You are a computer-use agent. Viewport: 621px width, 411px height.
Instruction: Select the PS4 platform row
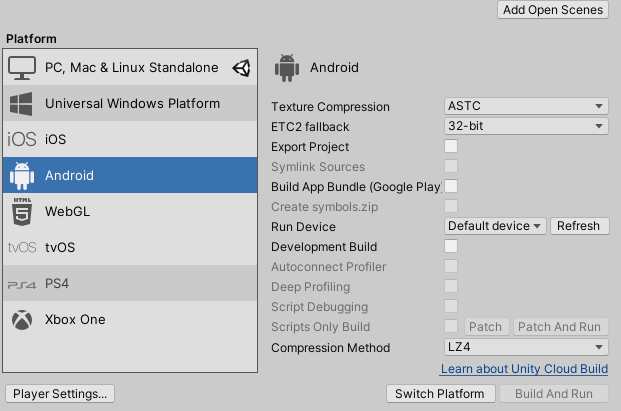[x=130, y=283]
